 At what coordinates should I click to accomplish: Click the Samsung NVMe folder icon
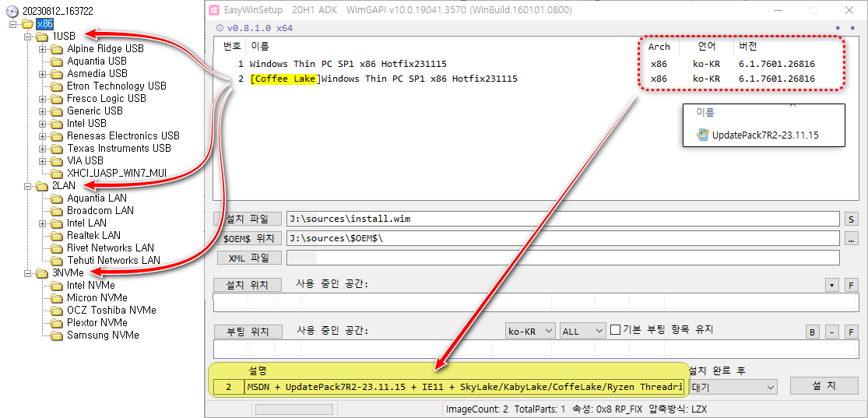click(57, 335)
